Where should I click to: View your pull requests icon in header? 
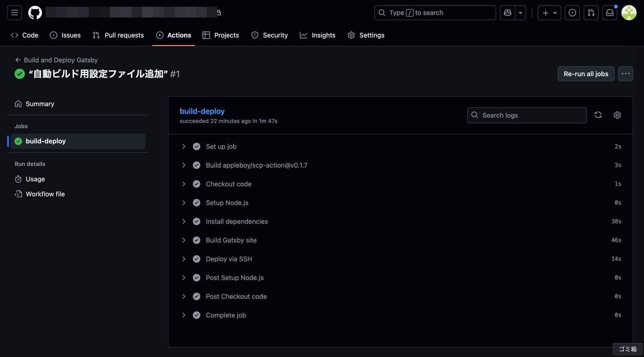coord(591,13)
